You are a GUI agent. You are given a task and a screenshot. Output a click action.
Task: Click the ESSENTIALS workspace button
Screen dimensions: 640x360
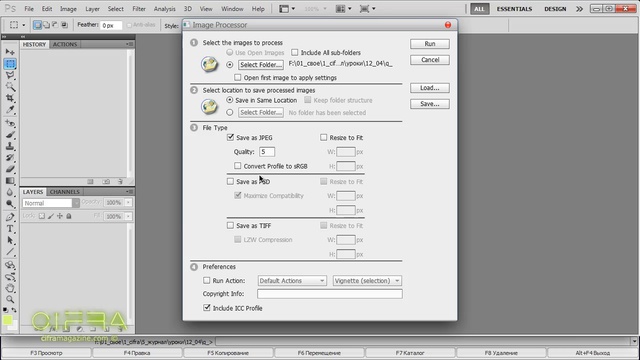click(514, 9)
